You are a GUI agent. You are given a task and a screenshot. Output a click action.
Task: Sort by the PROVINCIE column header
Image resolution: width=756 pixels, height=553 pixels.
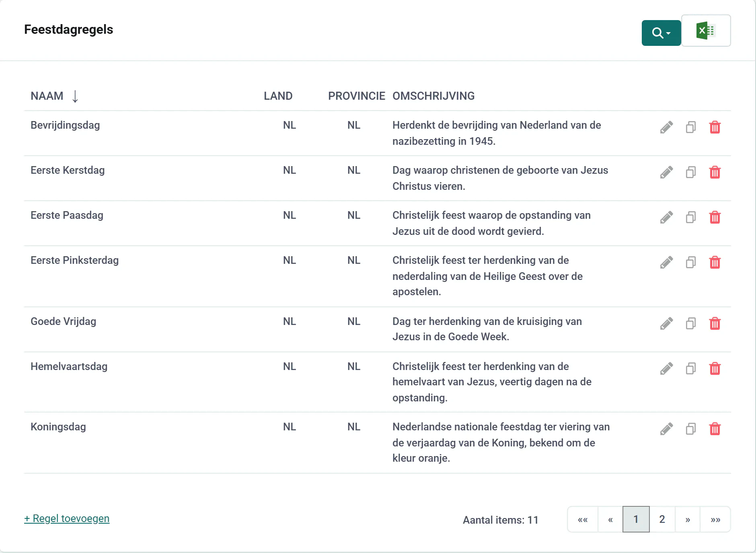pos(356,96)
